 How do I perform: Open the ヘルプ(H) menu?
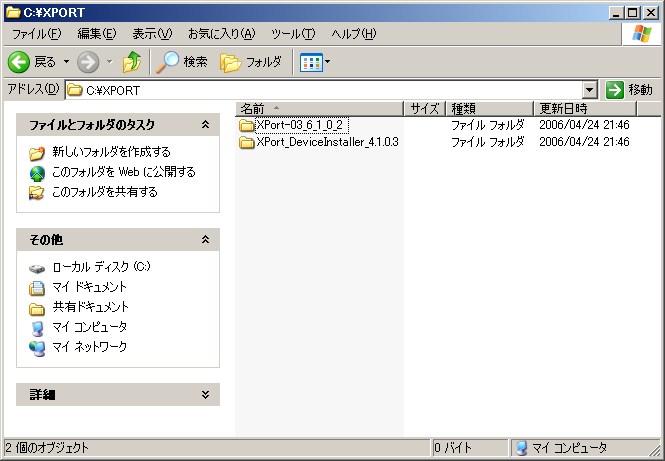pyautogui.click(x=354, y=34)
